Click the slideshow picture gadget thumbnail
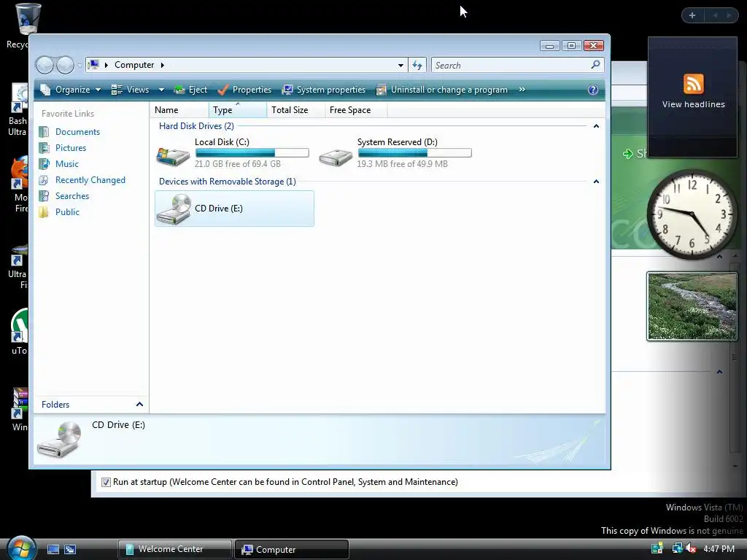 point(692,306)
